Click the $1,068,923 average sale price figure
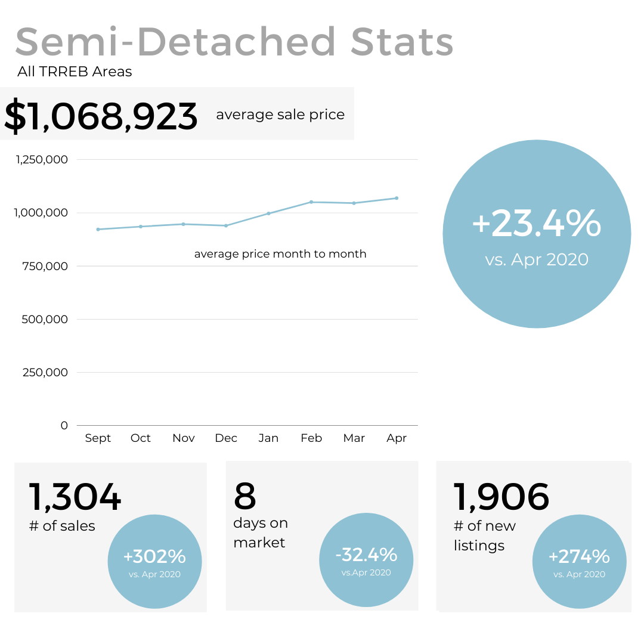This screenshot has width=644, height=644. click(x=101, y=116)
